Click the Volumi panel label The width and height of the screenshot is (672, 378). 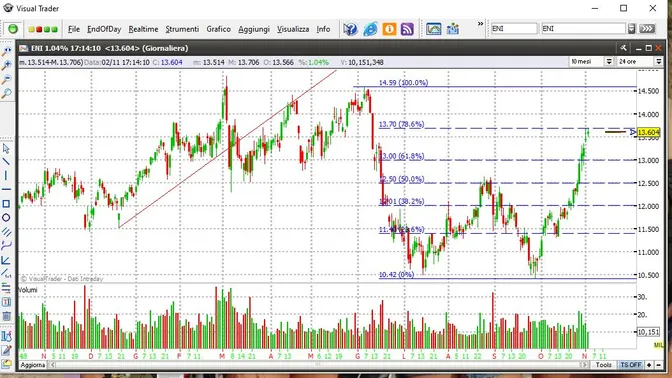(28, 290)
